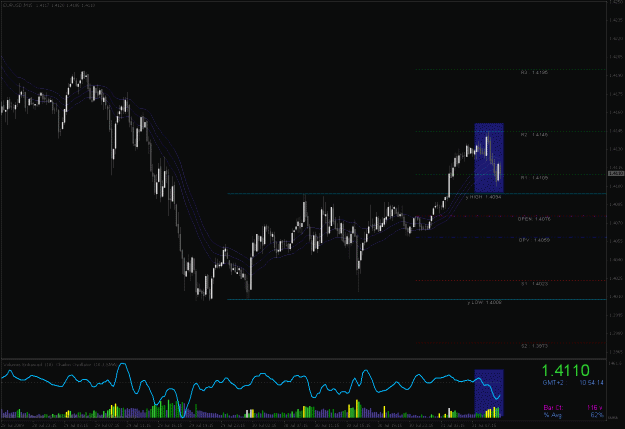
Task: Click the R3 pivot level label
Action: click(534, 73)
